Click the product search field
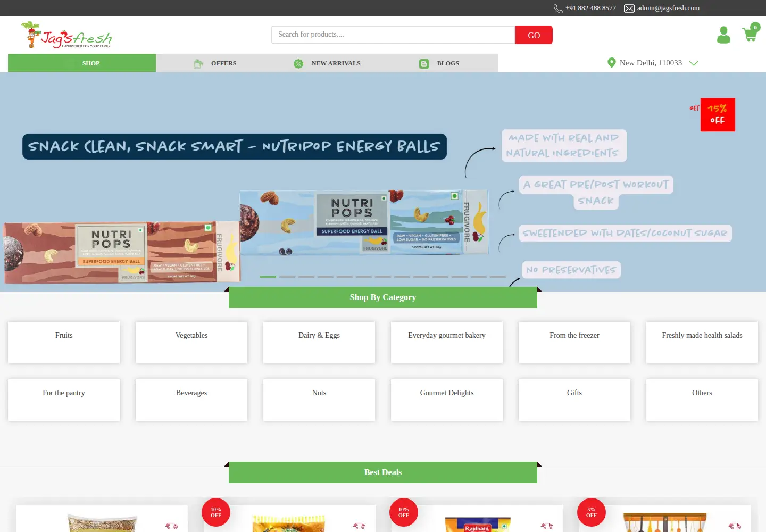Screen dimensions: 766x532 pos(393,35)
